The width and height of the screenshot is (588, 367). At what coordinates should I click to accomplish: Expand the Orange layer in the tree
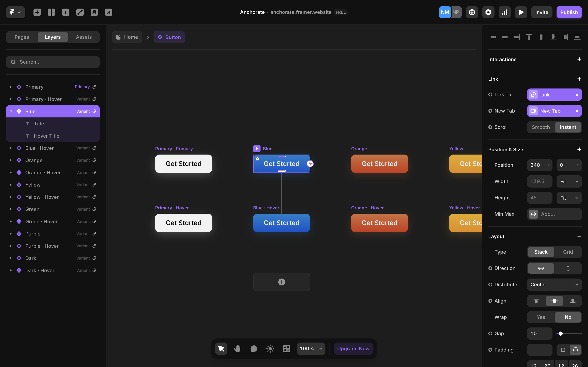11,160
